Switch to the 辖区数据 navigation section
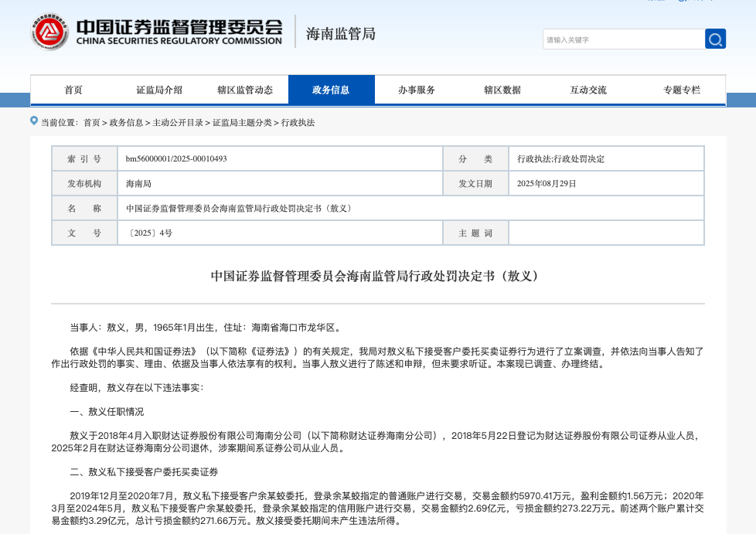Screen dimensions: 756x534 502,90
